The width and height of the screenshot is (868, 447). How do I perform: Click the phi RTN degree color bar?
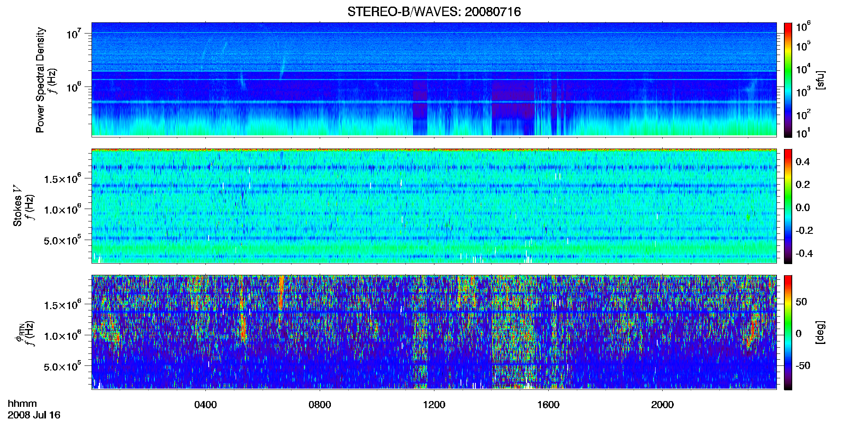(x=788, y=332)
